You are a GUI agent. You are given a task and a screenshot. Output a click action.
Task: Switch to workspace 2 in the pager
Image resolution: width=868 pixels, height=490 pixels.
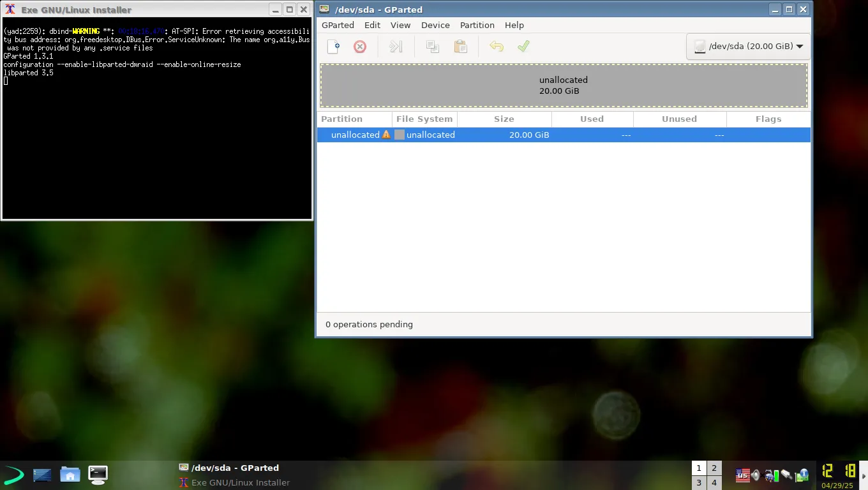click(x=714, y=468)
